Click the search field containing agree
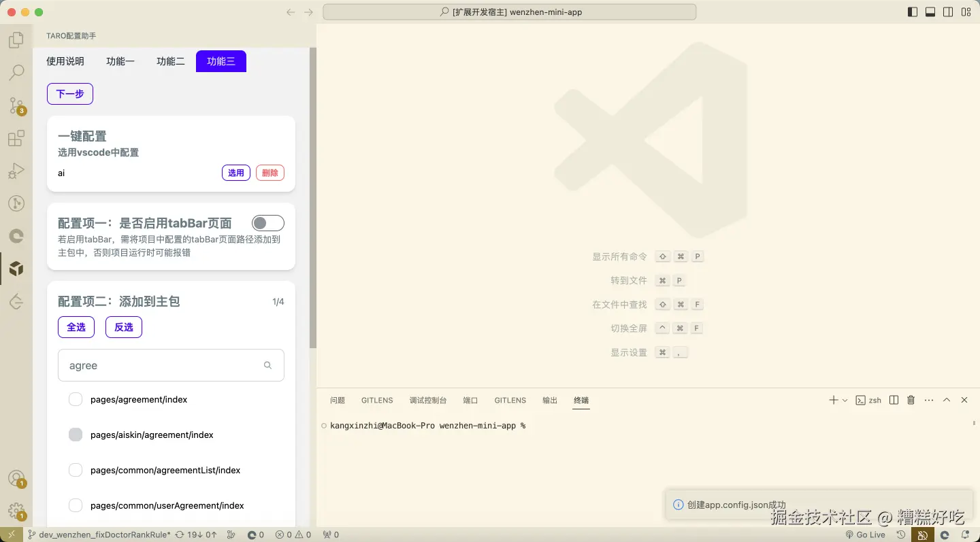Screen dimensions: 980x542 pyautogui.click(x=171, y=365)
